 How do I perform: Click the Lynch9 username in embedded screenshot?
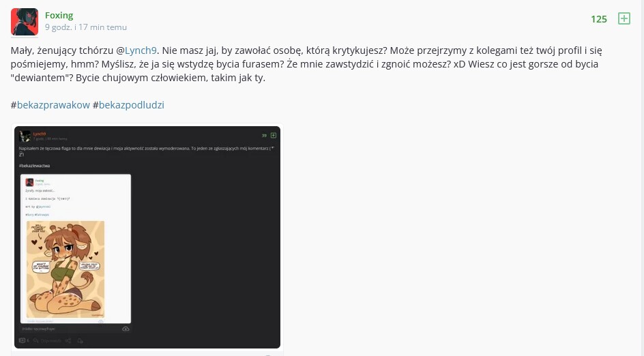click(40, 134)
